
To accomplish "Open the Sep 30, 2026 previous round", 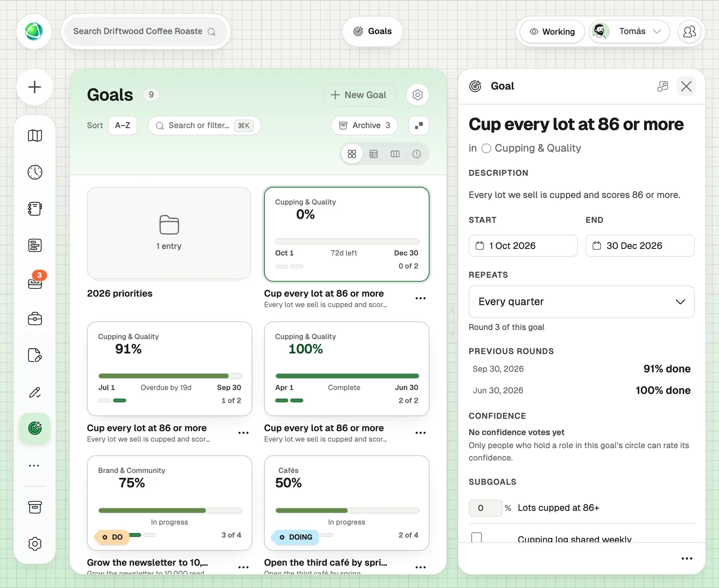I will (x=581, y=369).
